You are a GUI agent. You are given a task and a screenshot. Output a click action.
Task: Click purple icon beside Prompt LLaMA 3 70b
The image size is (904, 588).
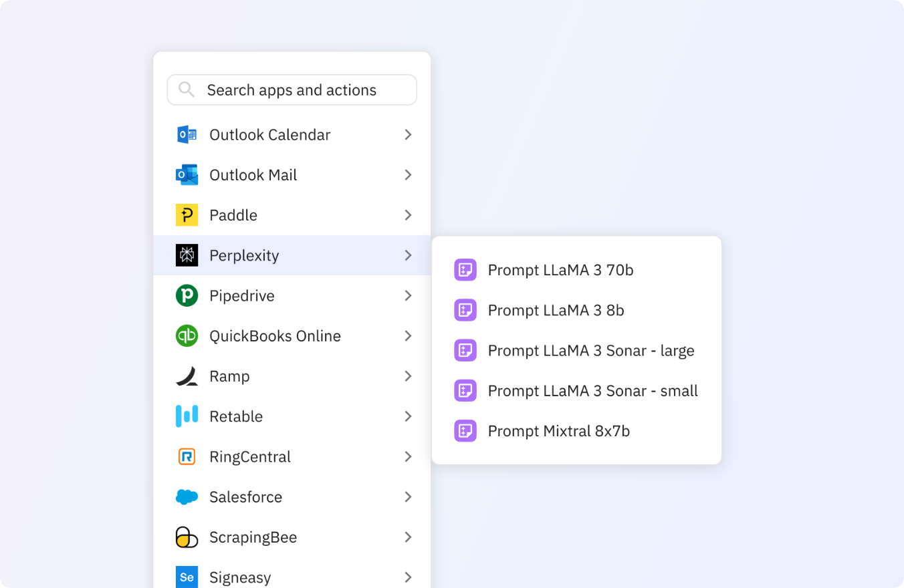point(465,270)
